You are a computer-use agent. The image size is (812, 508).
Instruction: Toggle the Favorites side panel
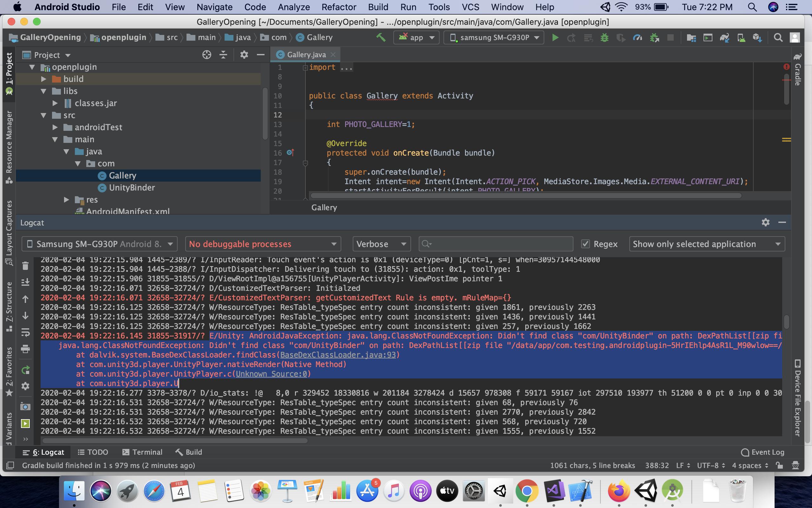click(9, 371)
